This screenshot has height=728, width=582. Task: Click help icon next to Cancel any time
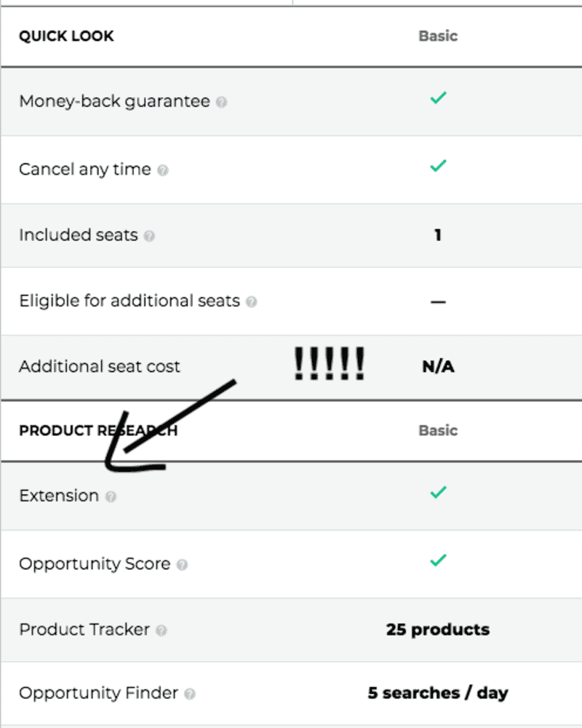click(163, 170)
